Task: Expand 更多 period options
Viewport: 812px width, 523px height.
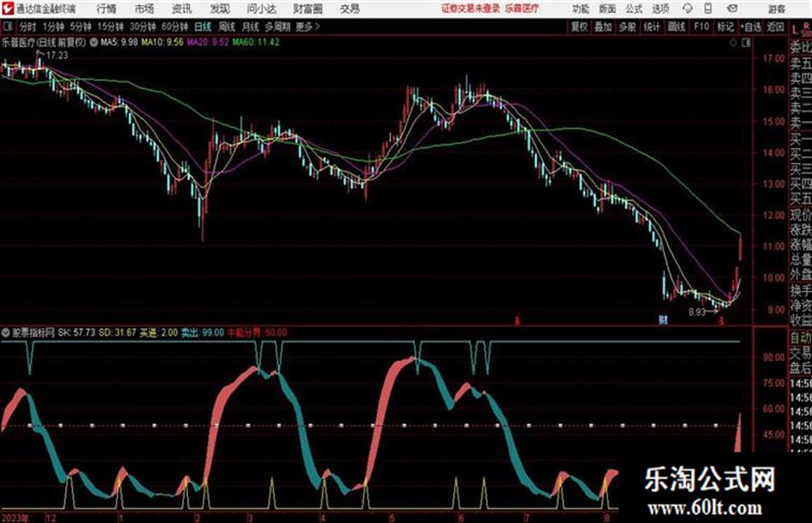Action: point(307,27)
